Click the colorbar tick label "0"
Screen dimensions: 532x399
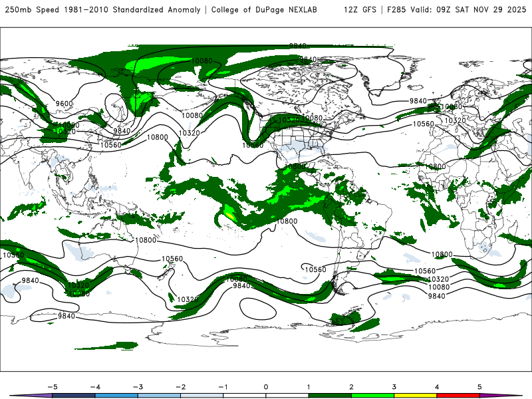[266, 387]
